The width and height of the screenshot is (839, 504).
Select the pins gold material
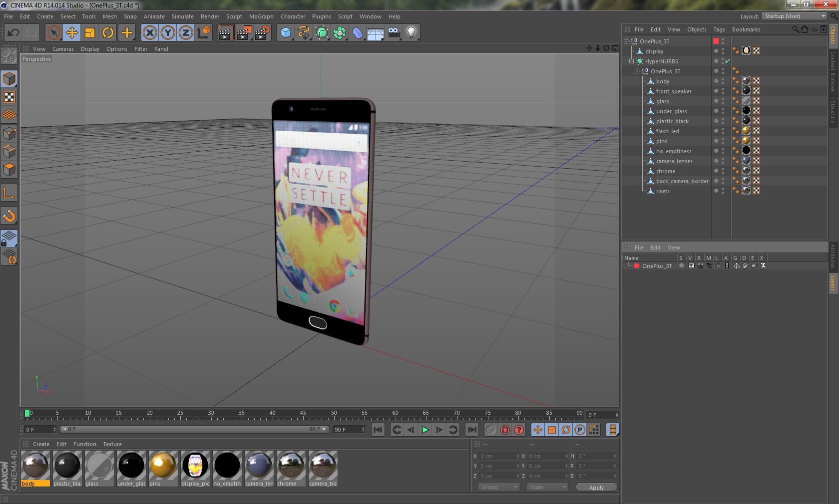click(163, 469)
